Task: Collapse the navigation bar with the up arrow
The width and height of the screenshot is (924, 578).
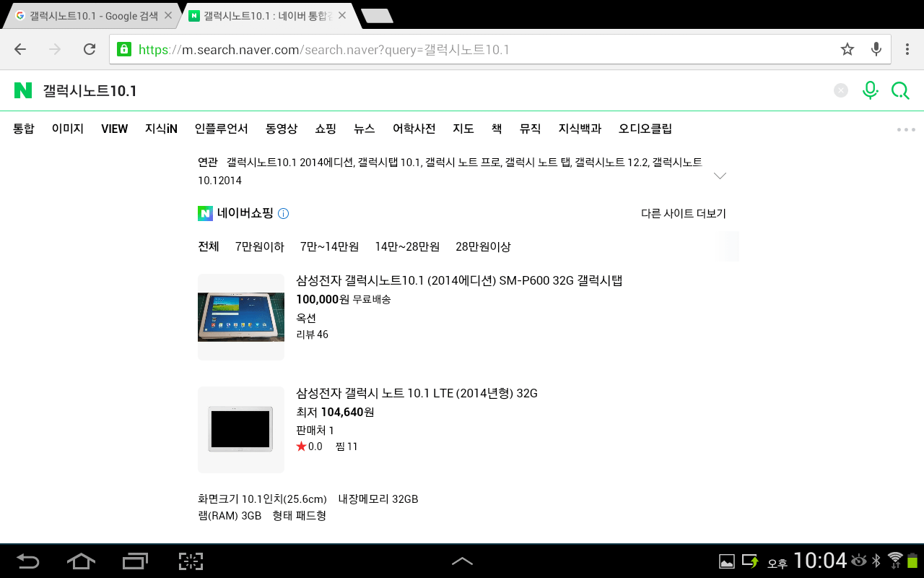Action: (463, 560)
